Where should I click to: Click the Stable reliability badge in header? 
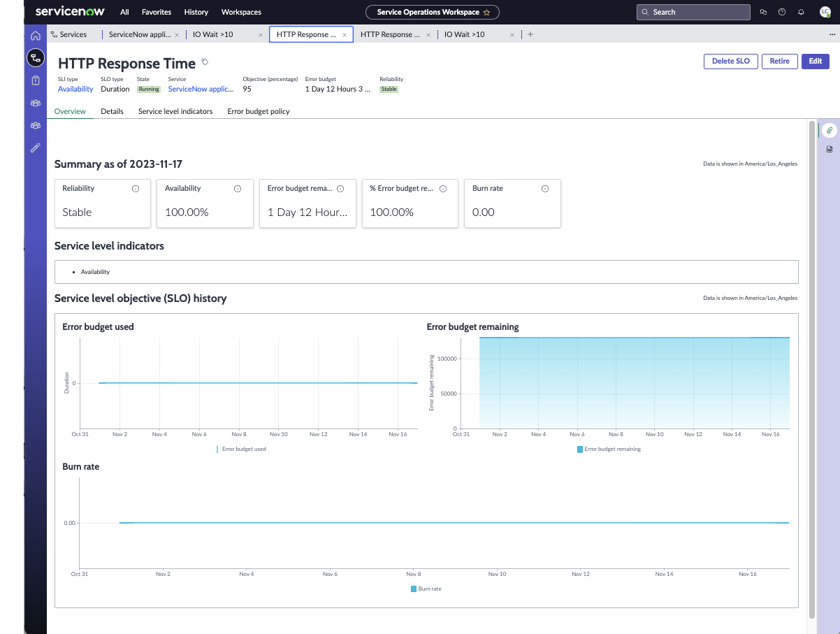[x=389, y=89]
